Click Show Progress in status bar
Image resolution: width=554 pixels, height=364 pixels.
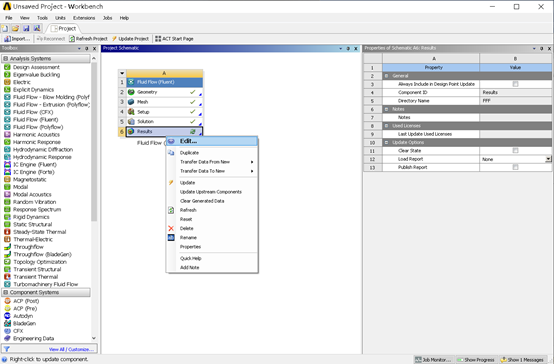476,360
